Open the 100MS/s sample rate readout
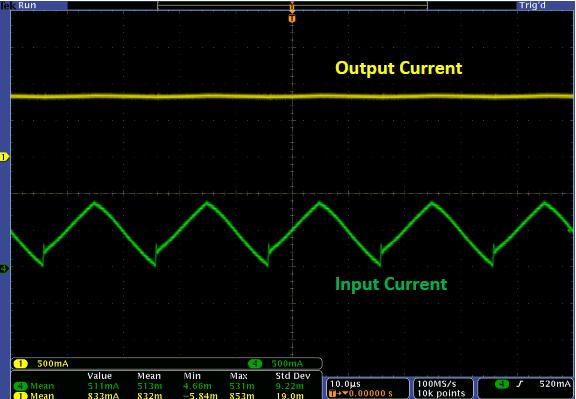 click(437, 384)
